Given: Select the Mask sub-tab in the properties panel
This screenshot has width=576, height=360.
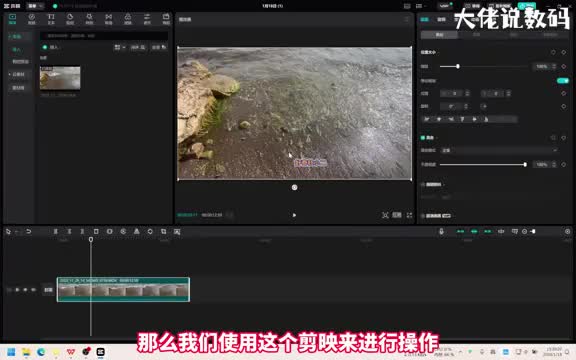Looking at the screenshot, I should [x=514, y=35].
